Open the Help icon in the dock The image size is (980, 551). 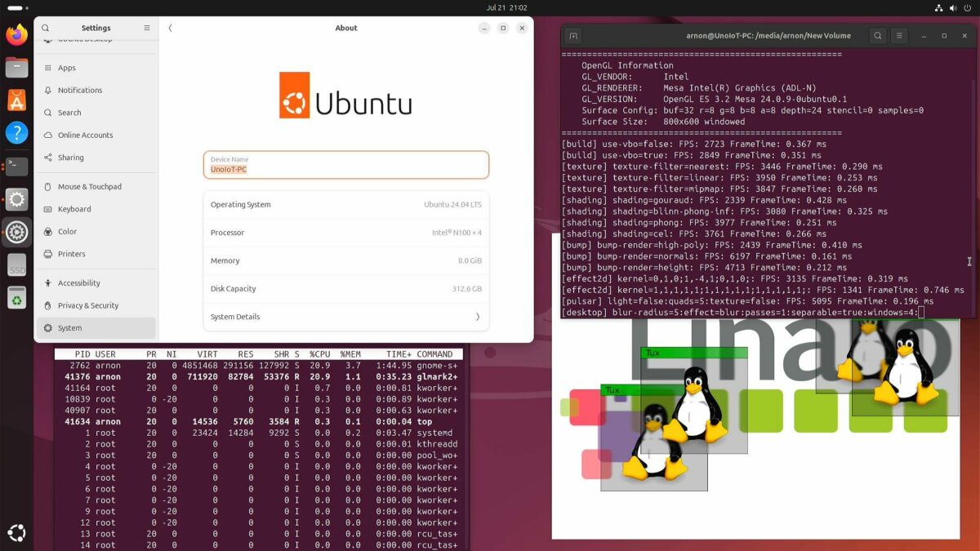coord(16,133)
